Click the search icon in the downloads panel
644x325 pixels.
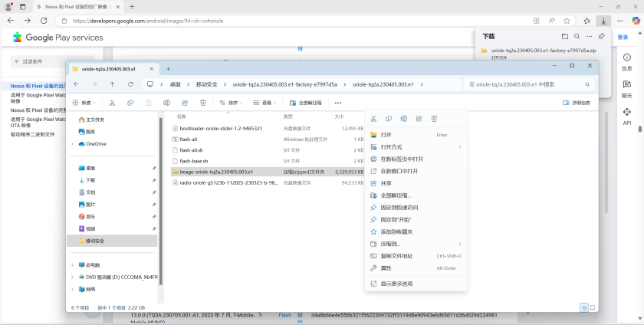[x=577, y=36]
